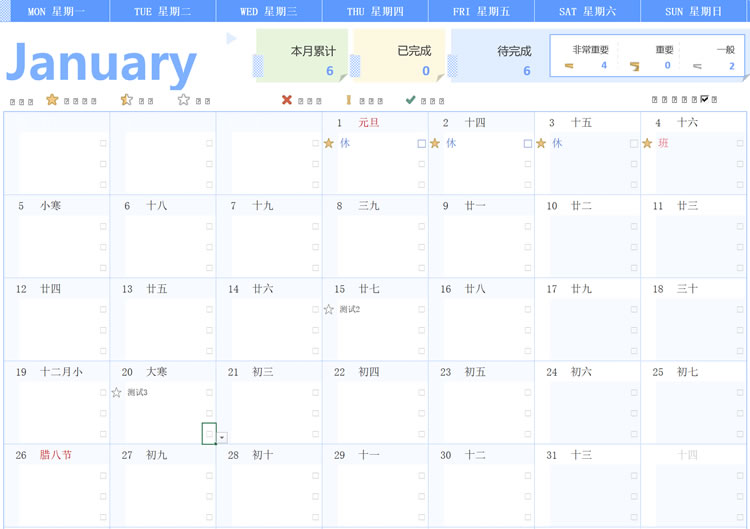Click the 大寒 label on January 20
This screenshot has width=750, height=529.
click(x=156, y=372)
